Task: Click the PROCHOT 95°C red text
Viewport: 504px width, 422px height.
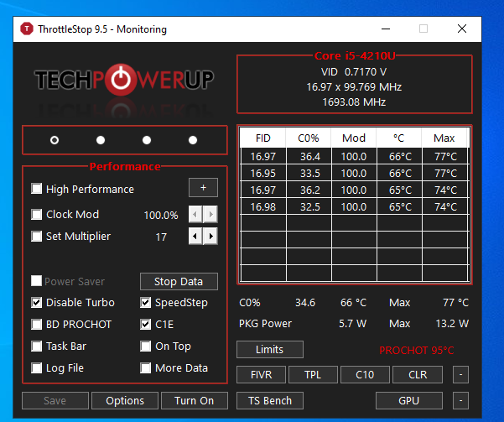Action: [x=417, y=350]
